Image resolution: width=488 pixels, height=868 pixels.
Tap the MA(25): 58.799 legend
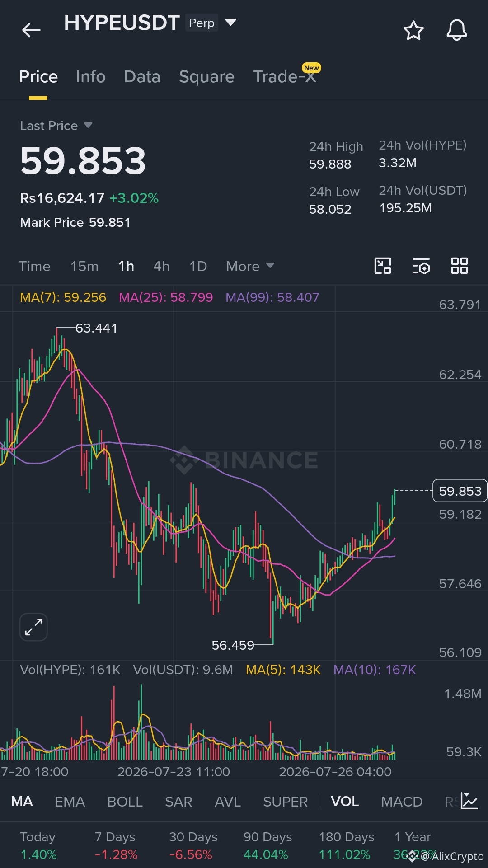point(166,297)
